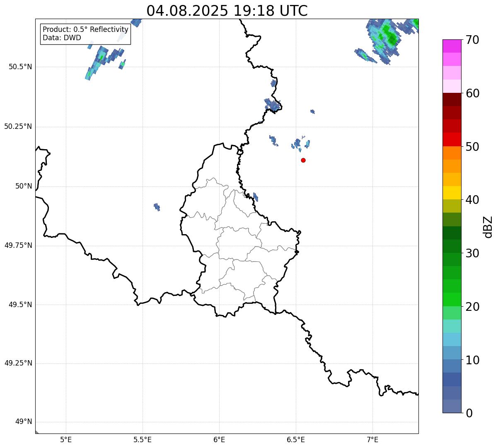This screenshot has width=498, height=448.
Task: Click the '0' colorbar tick label
Action: (469, 413)
